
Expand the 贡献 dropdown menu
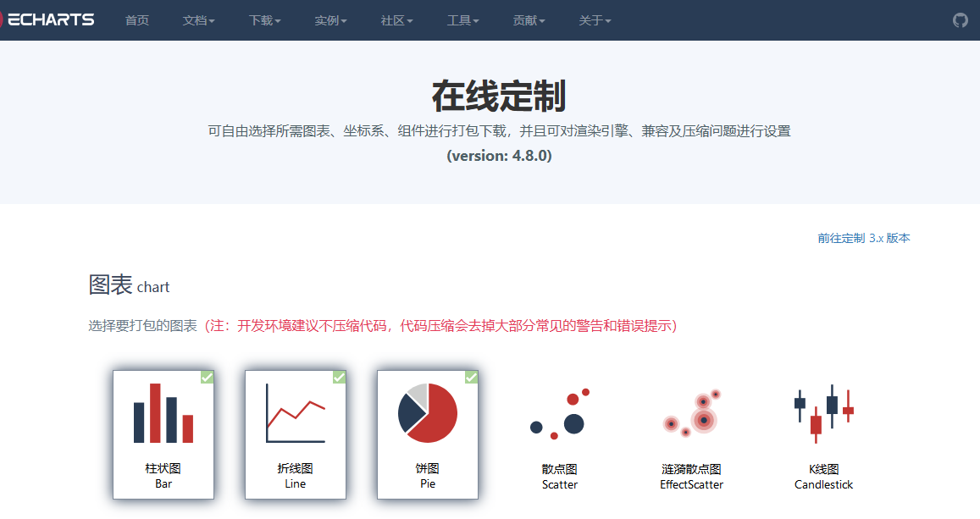pyautogui.click(x=529, y=20)
